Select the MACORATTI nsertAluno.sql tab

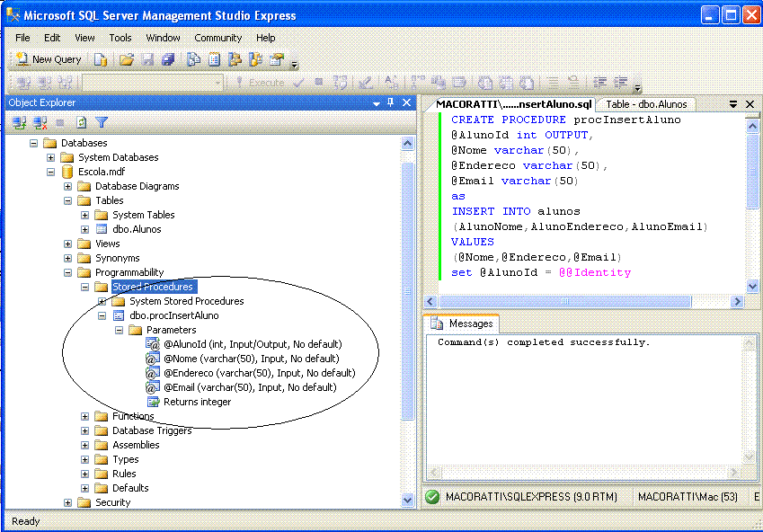(513, 104)
